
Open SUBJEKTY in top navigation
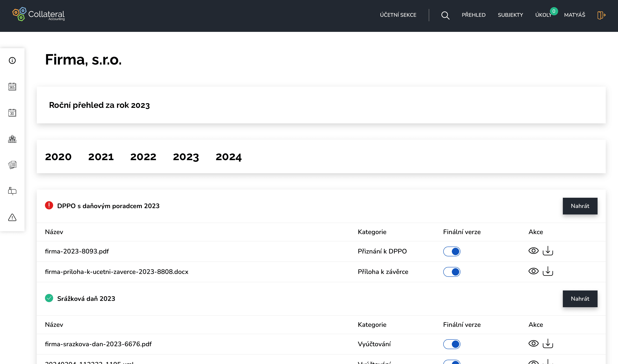(510, 15)
